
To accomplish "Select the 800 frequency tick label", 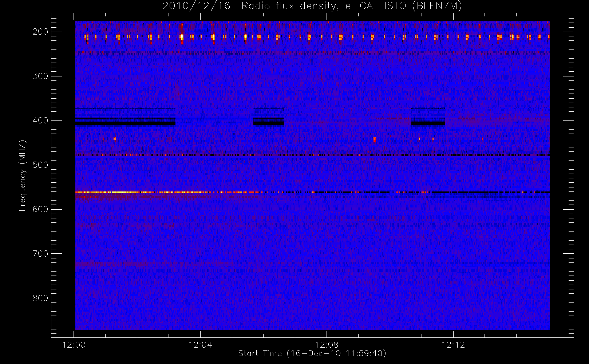I will tap(40, 298).
